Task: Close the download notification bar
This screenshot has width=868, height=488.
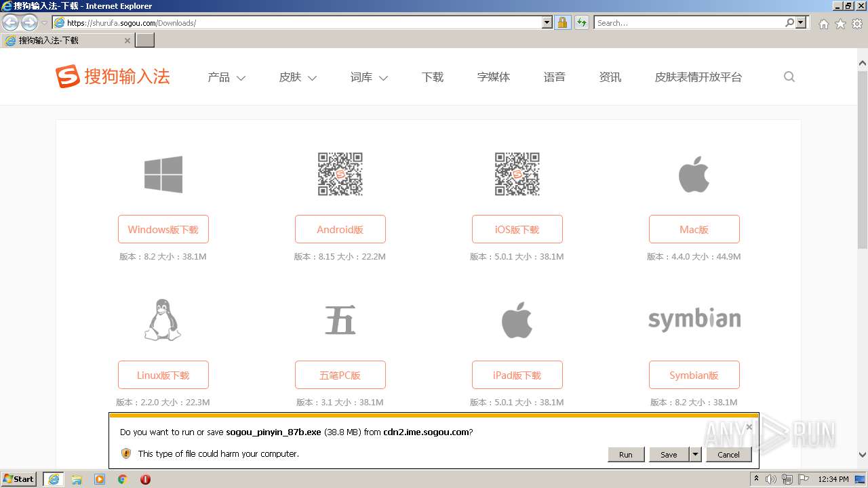Action: (749, 427)
